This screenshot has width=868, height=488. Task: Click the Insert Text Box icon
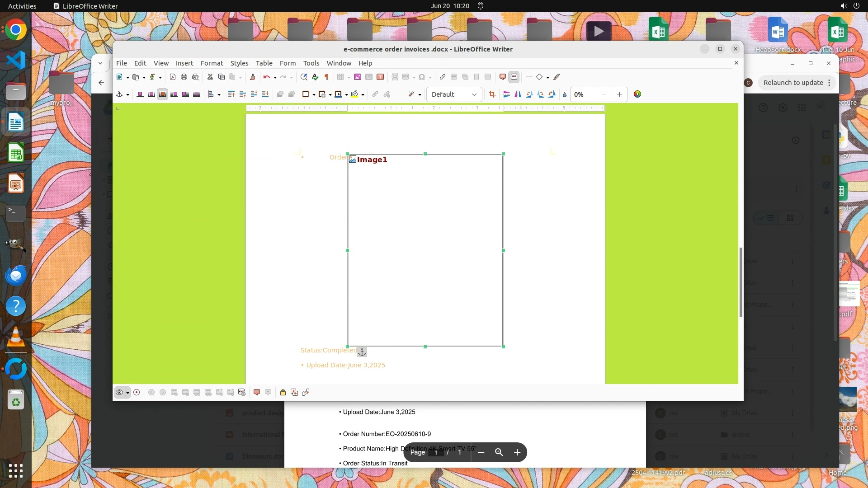(380, 77)
